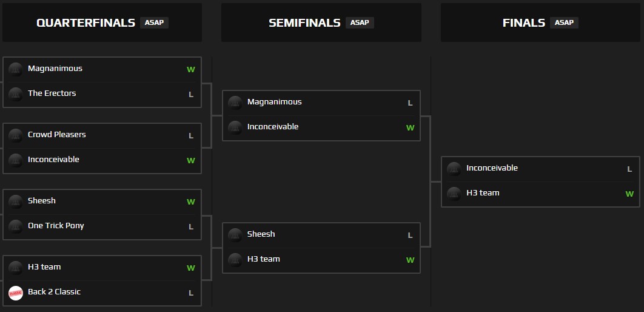Click the L result beside The Erectors

[191, 95]
